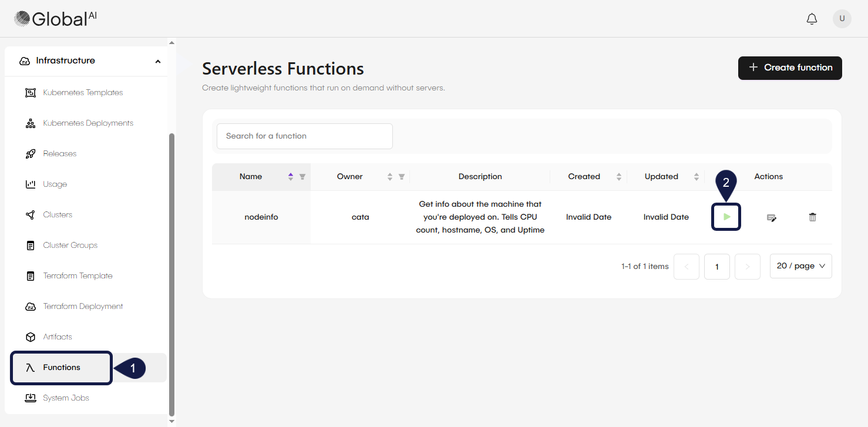Go to Terraform Deployment page
Screen dimensions: 868x427
(83, 307)
